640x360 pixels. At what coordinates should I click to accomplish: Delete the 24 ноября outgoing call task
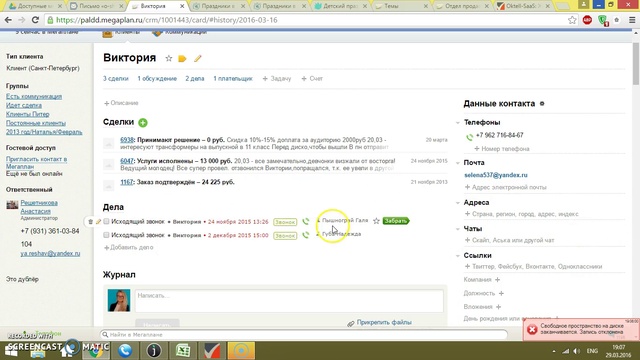91,222
